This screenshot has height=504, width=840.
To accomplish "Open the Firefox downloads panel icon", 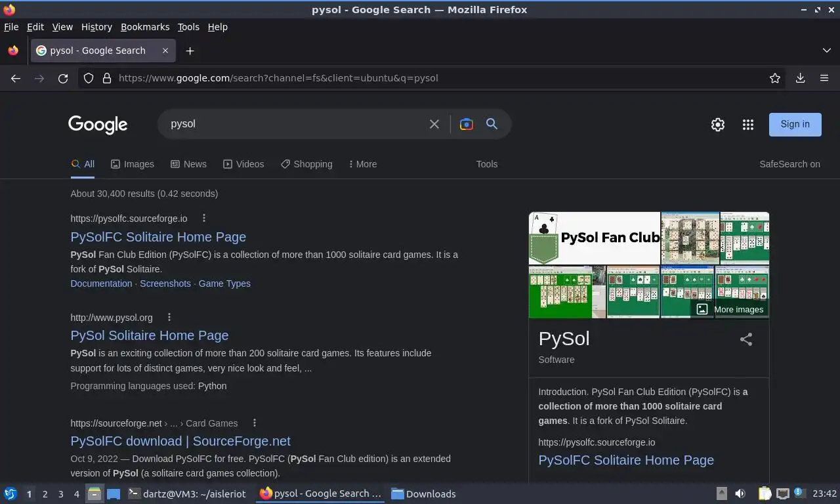I will (x=800, y=78).
